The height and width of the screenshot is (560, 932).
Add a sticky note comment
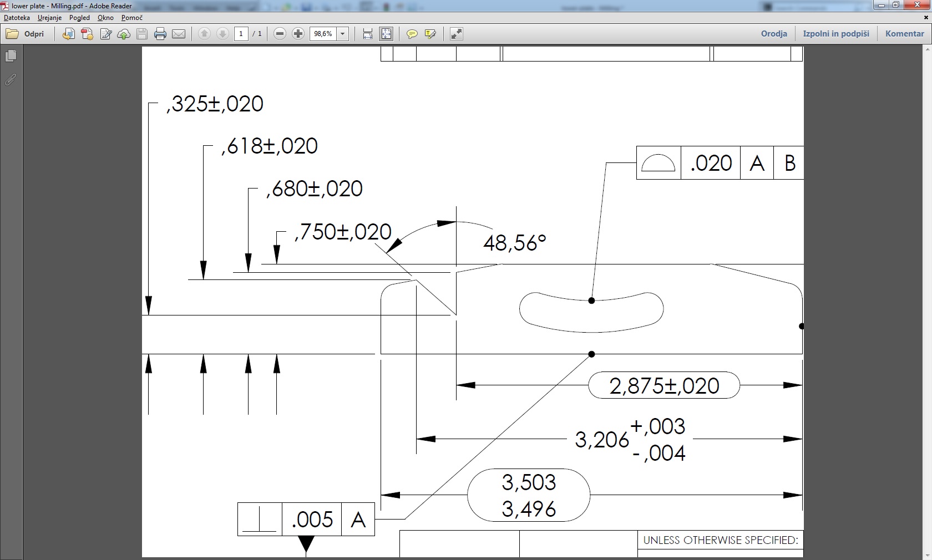pos(412,34)
